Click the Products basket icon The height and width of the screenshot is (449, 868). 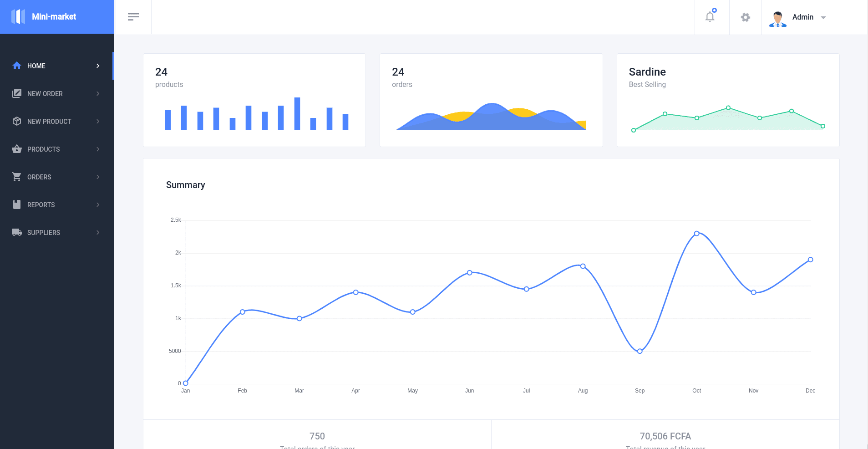pyautogui.click(x=17, y=149)
